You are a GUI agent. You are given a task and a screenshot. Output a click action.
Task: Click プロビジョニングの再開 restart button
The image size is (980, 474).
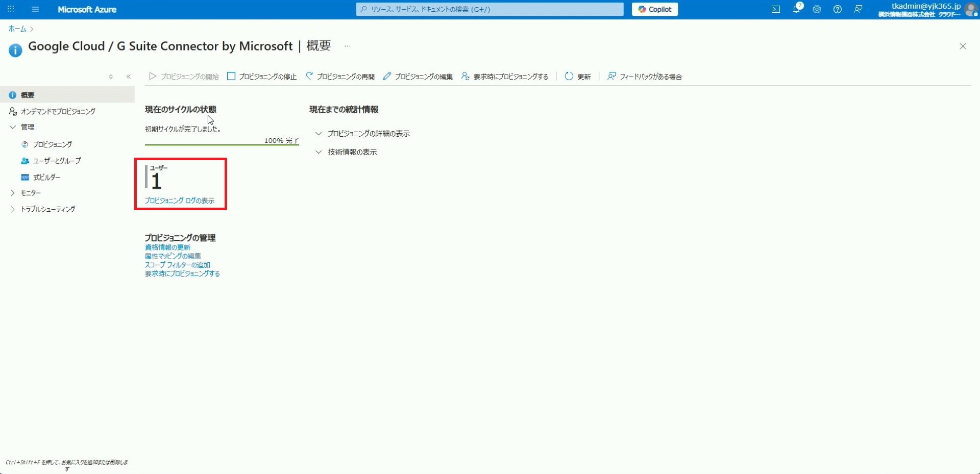point(340,77)
